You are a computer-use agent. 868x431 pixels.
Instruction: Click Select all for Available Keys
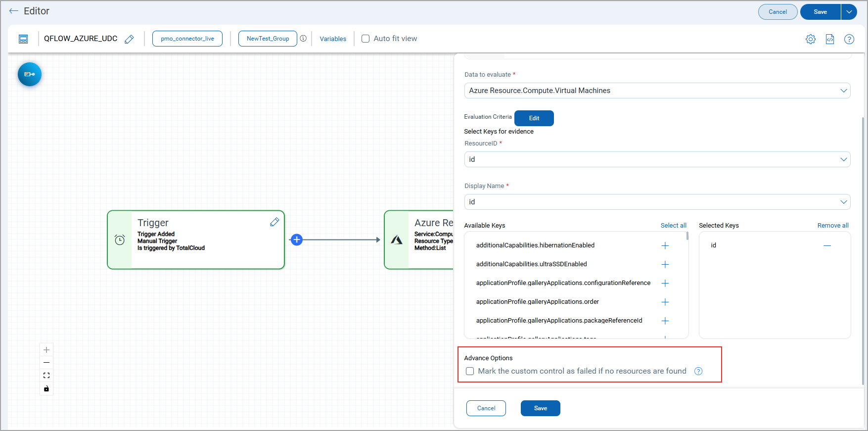(673, 226)
